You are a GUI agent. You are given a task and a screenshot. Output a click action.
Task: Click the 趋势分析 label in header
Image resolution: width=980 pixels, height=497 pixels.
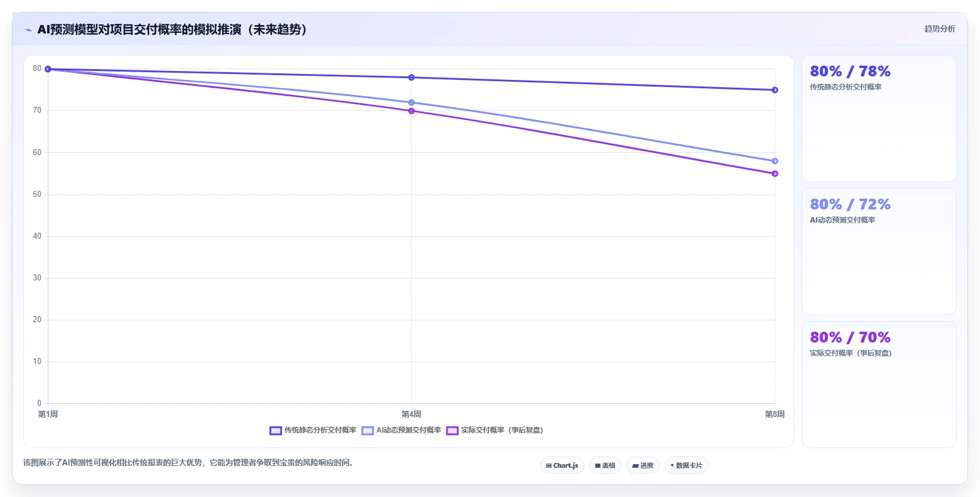(x=939, y=29)
